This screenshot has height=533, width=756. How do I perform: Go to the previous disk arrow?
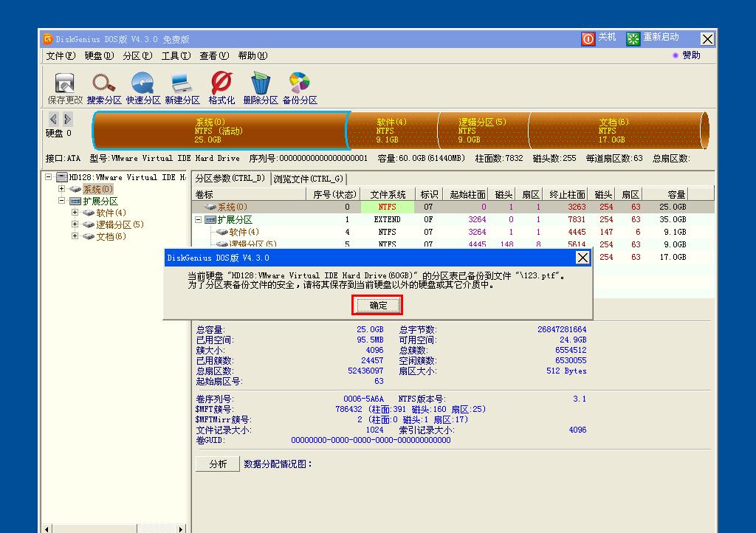coord(53,119)
